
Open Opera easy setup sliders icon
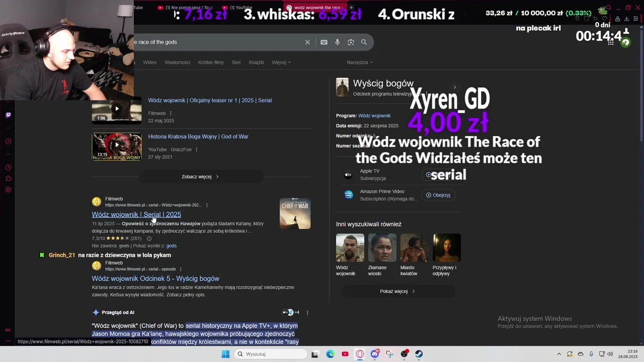(636, 19)
